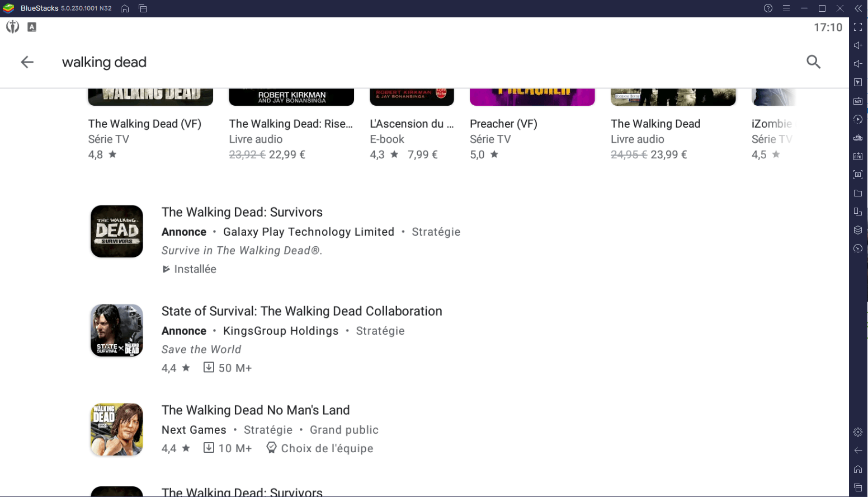Open media folder icon in sidebar

coord(858,193)
